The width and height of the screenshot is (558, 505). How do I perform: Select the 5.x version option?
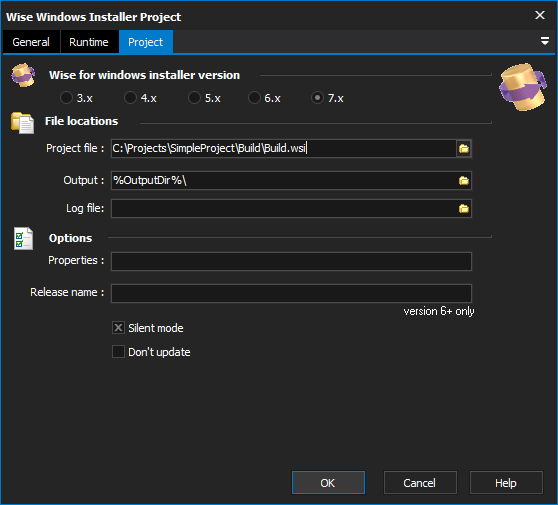[x=194, y=98]
